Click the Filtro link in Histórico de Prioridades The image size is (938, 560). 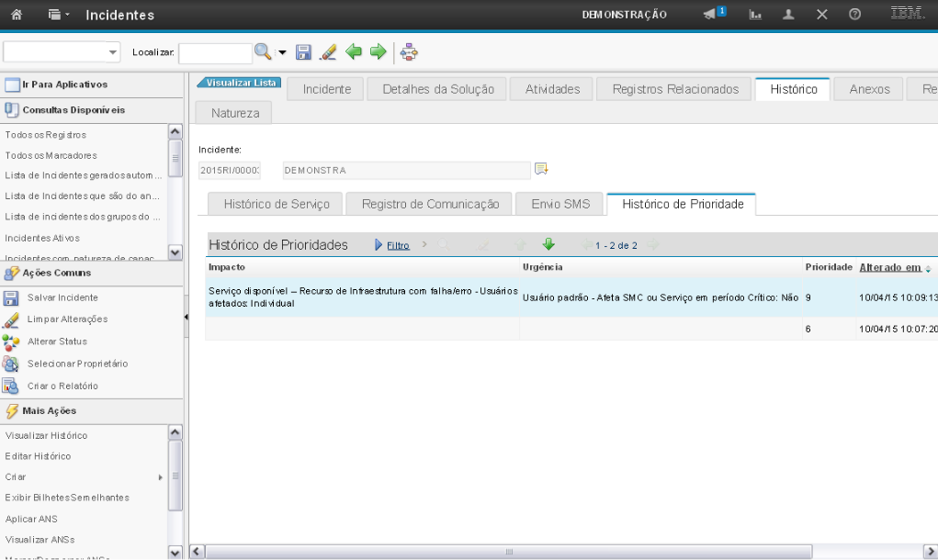(397, 245)
